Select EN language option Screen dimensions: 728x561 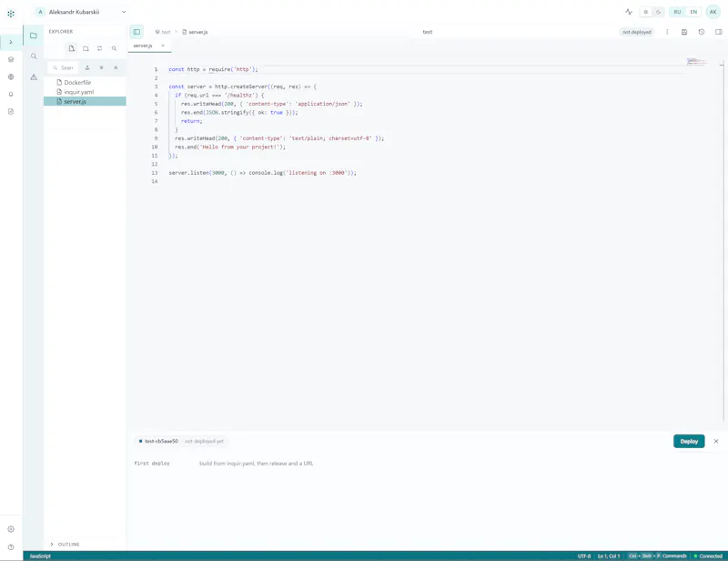[x=693, y=12]
